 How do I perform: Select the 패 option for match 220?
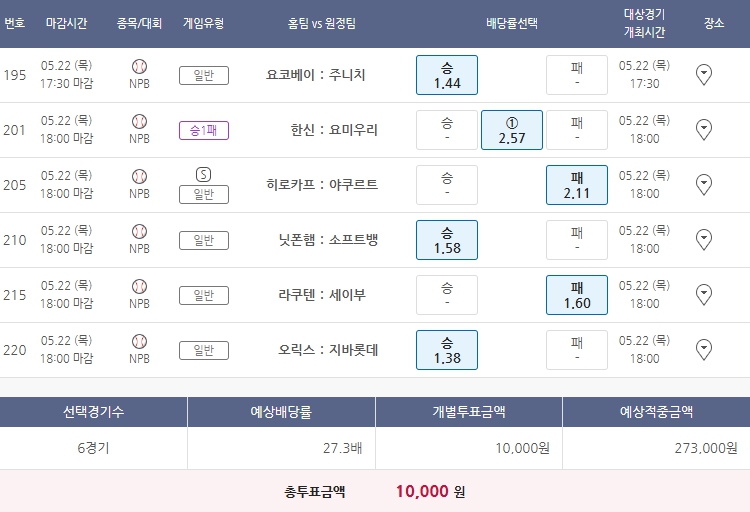[x=577, y=350]
